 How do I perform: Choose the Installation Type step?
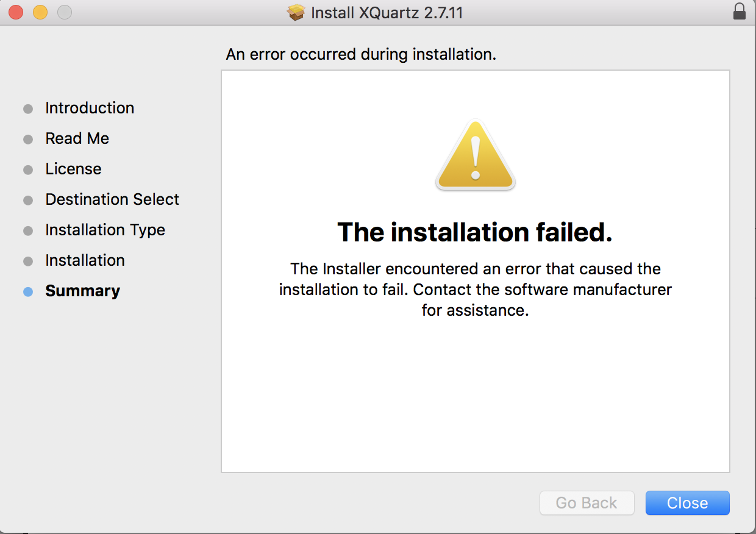pyautogui.click(x=105, y=230)
